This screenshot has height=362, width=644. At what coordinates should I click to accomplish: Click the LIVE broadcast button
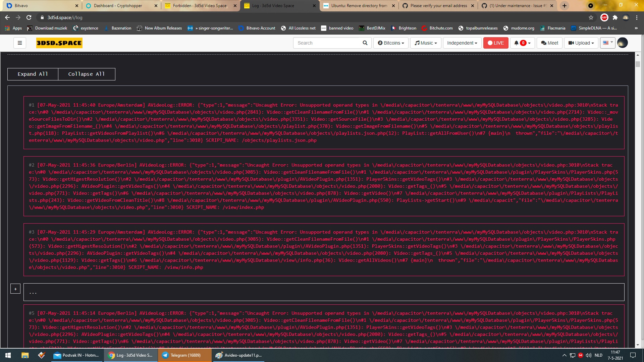(x=495, y=43)
